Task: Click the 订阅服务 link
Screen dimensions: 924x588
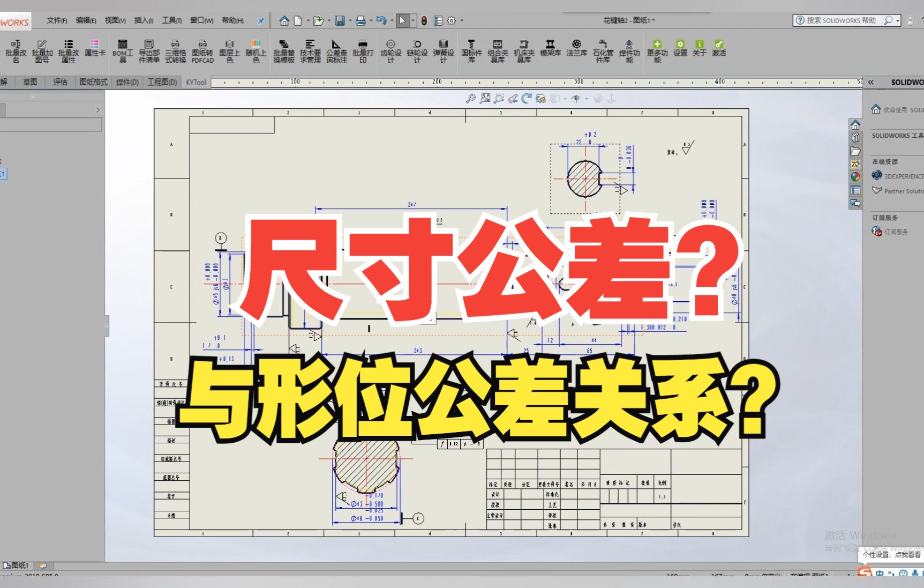Action: (890, 232)
